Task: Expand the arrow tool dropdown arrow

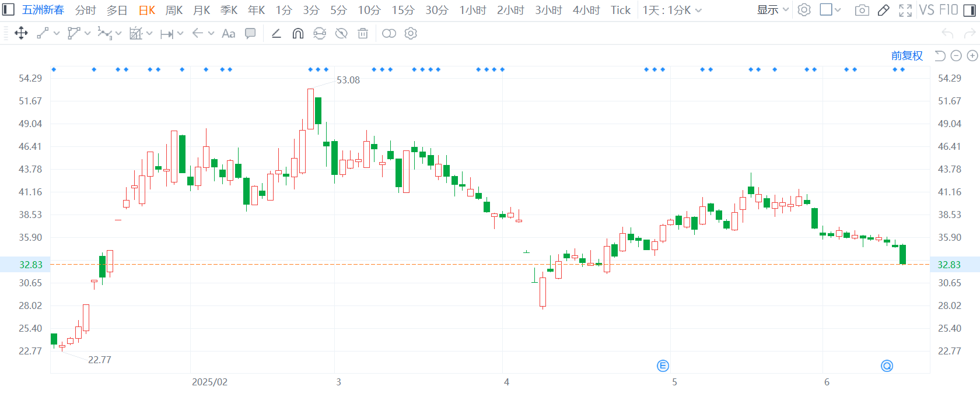Action: coord(211,34)
